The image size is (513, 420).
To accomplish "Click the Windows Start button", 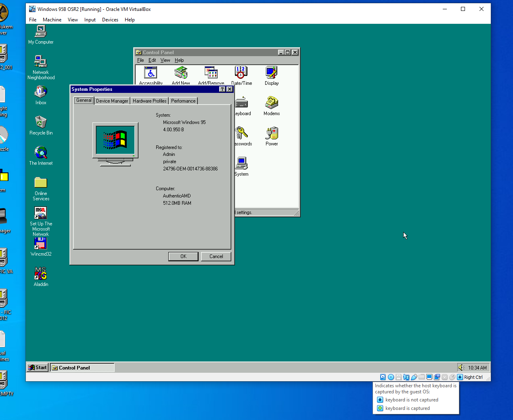I will [37, 367].
